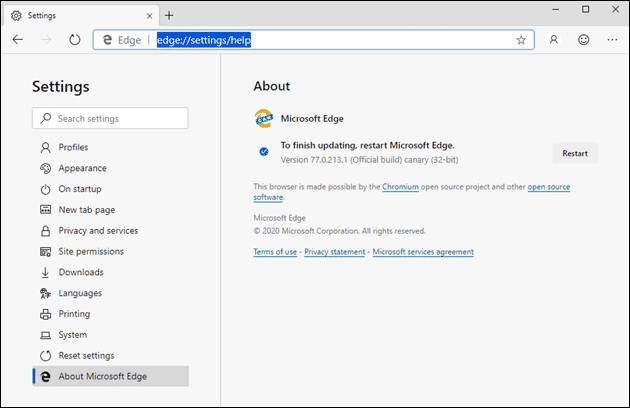Click the System laptop icon
This screenshot has width=630, height=408.
click(45, 335)
